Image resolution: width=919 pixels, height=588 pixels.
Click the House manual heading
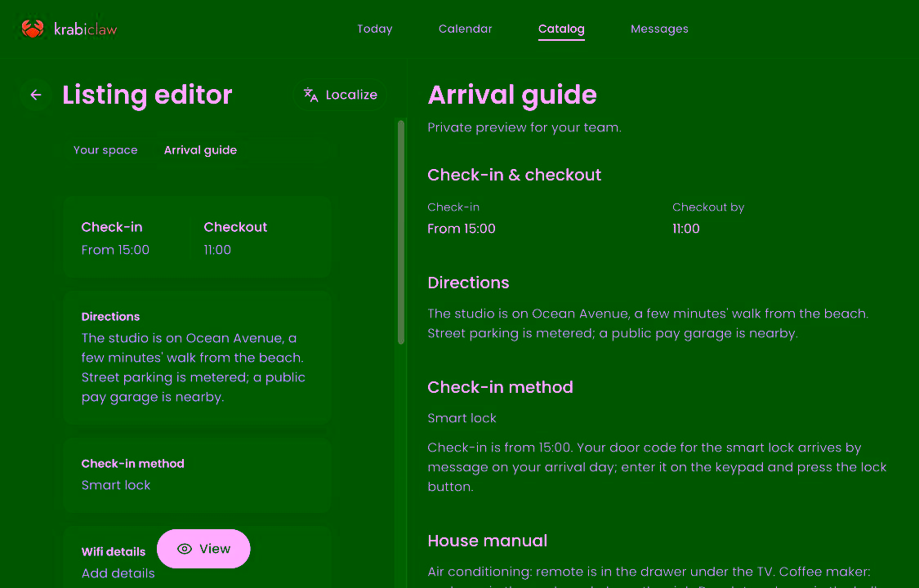tap(488, 541)
